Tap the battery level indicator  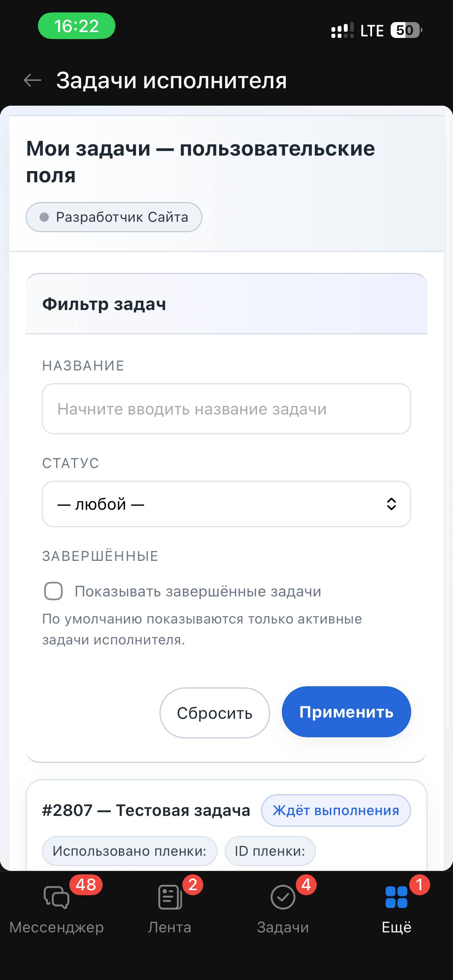(406, 31)
